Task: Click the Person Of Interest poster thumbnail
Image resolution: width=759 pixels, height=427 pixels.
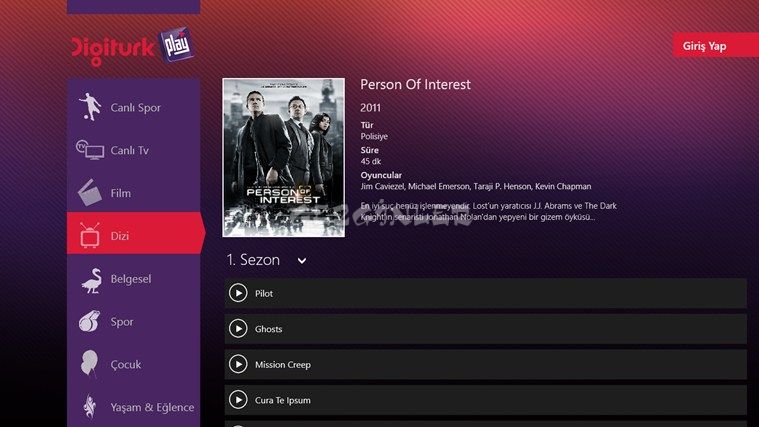Action: point(284,158)
